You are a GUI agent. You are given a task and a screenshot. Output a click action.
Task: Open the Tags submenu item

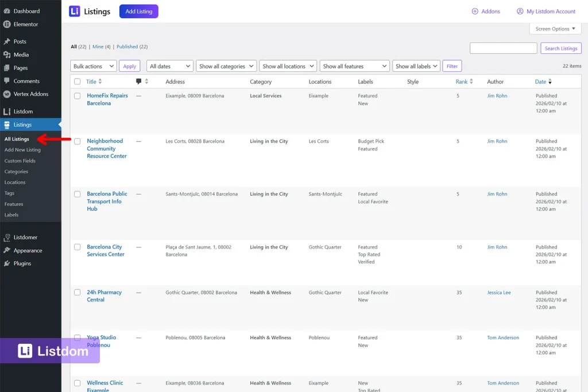coord(9,193)
